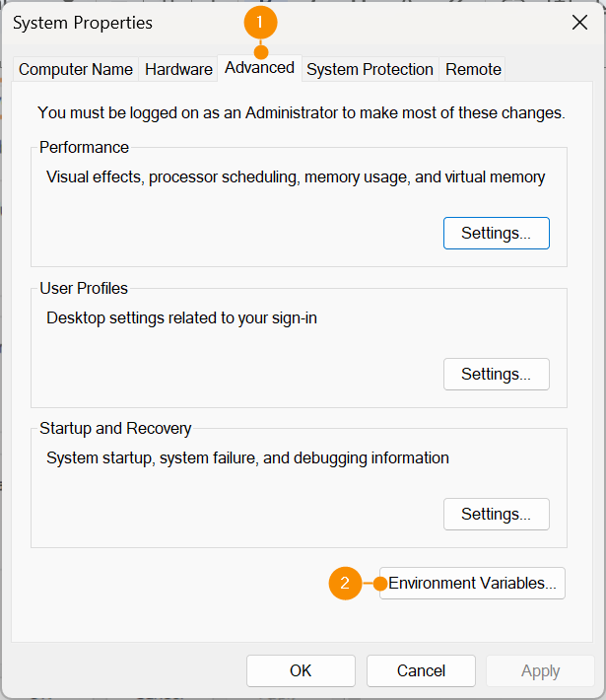Click the Performance group label
This screenshot has height=700, width=606.
[84, 147]
